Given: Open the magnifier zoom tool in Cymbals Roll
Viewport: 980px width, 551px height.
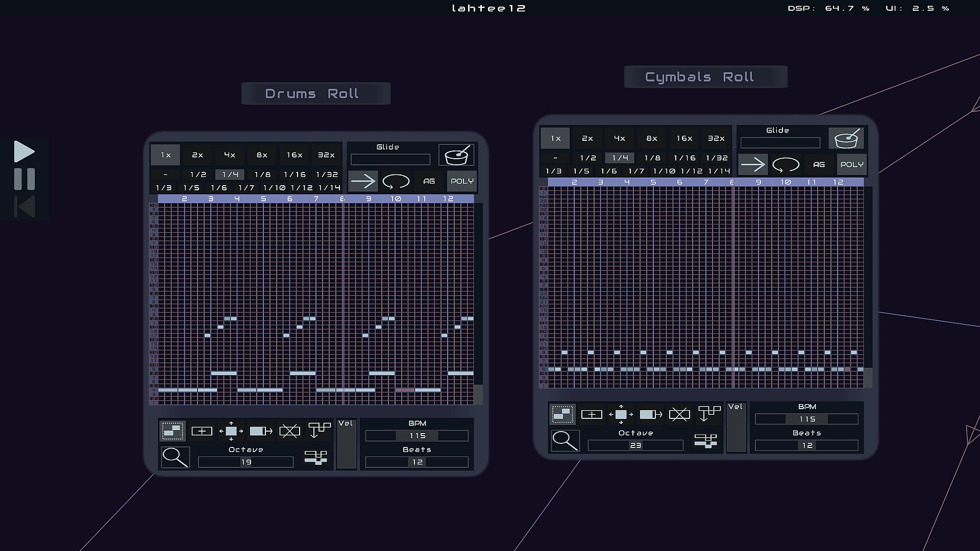Looking at the screenshot, I should coord(565,440).
